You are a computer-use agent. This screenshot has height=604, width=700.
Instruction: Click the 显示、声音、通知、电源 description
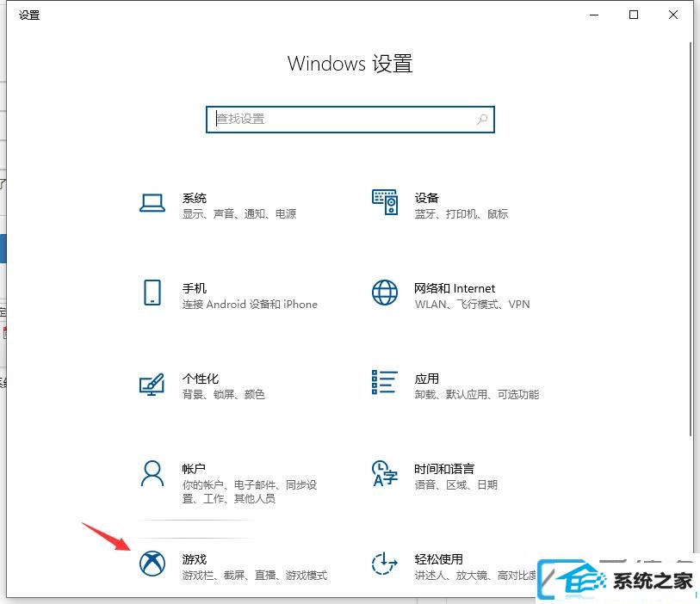click(x=239, y=214)
